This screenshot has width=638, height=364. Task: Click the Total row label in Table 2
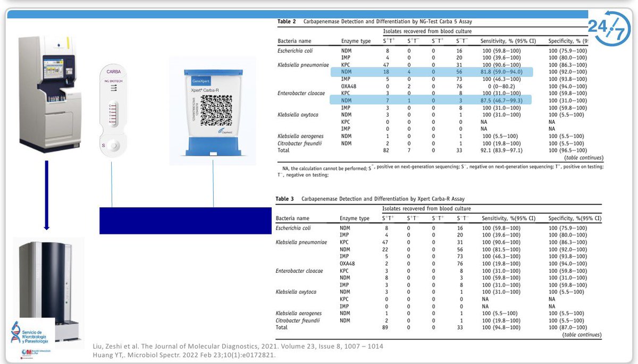pos(284,151)
